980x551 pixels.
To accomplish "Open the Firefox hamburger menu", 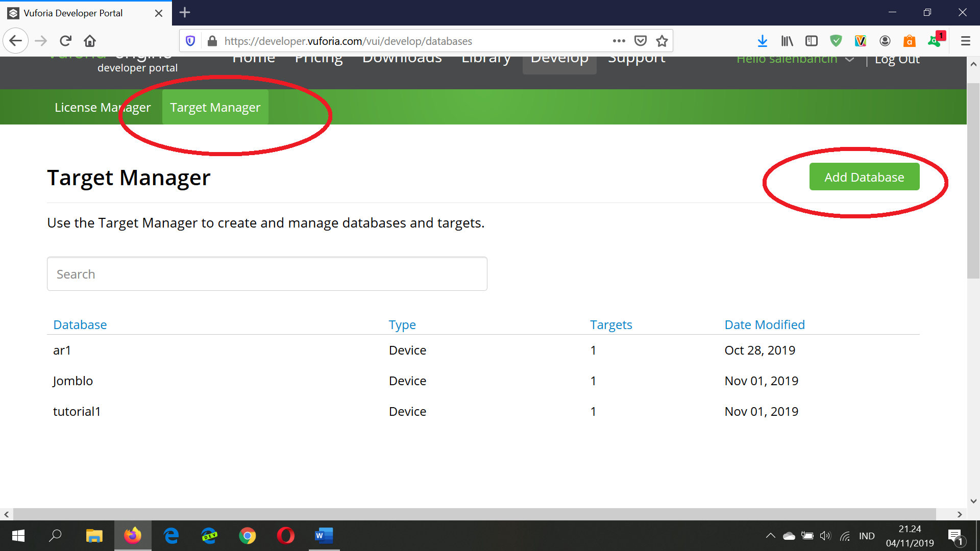I will pos(966,41).
